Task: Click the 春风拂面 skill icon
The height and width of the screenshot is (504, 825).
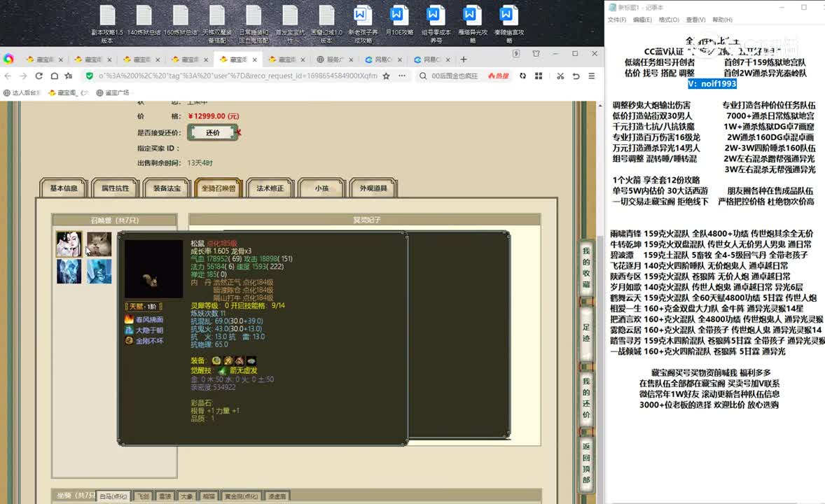Action: click(129, 319)
